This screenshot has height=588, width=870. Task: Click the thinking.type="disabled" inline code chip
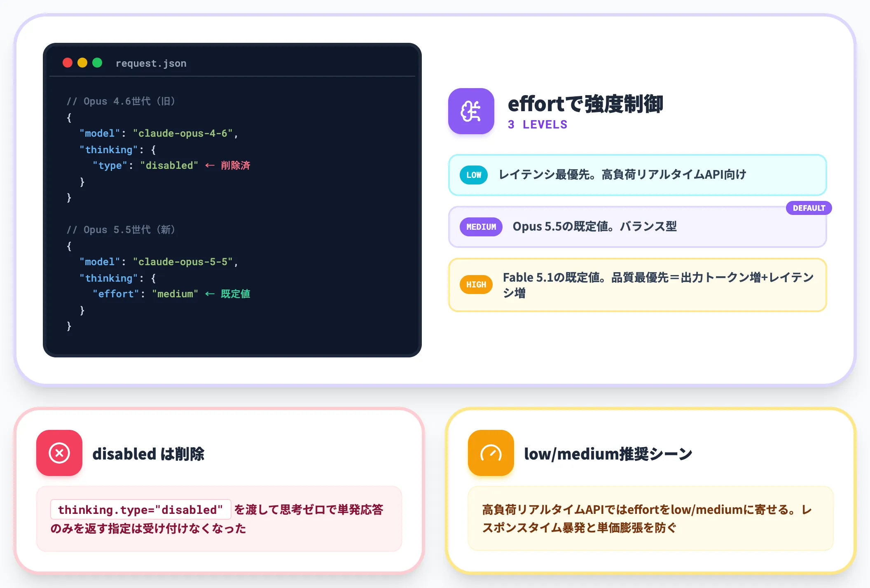[x=140, y=510]
